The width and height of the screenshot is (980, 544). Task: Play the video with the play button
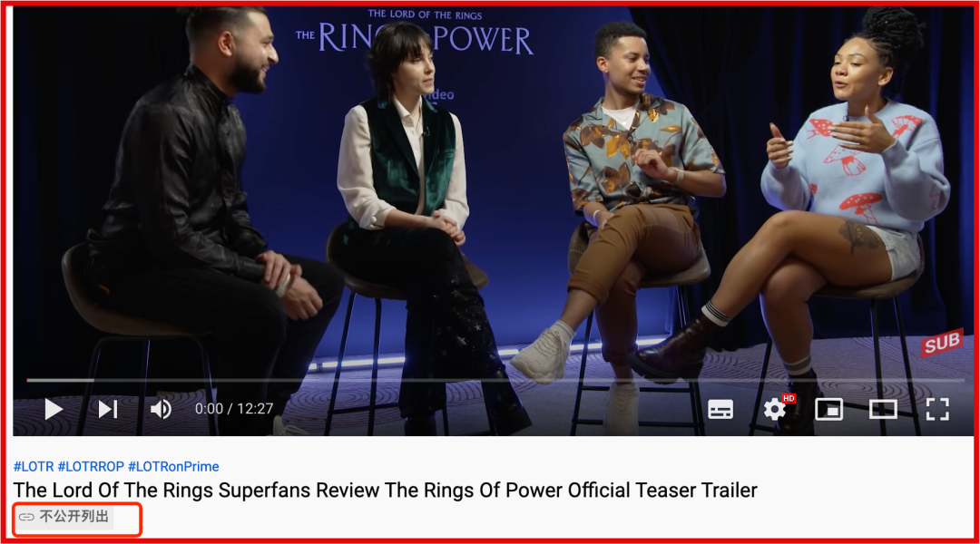pos(54,410)
